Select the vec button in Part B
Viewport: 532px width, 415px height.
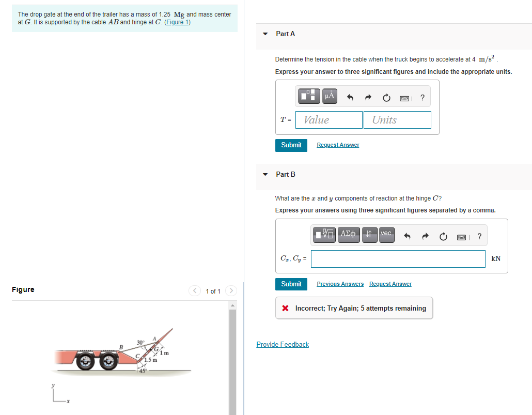pyautogui.click(x=386, y=235)
